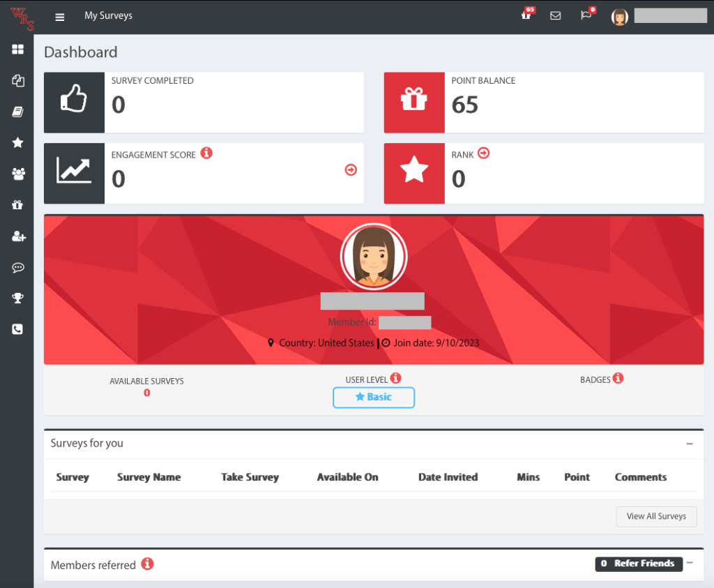Click the add-user referral icon in sidebar
This screenshot has width=714, height=588.
[x=18, y=236]
